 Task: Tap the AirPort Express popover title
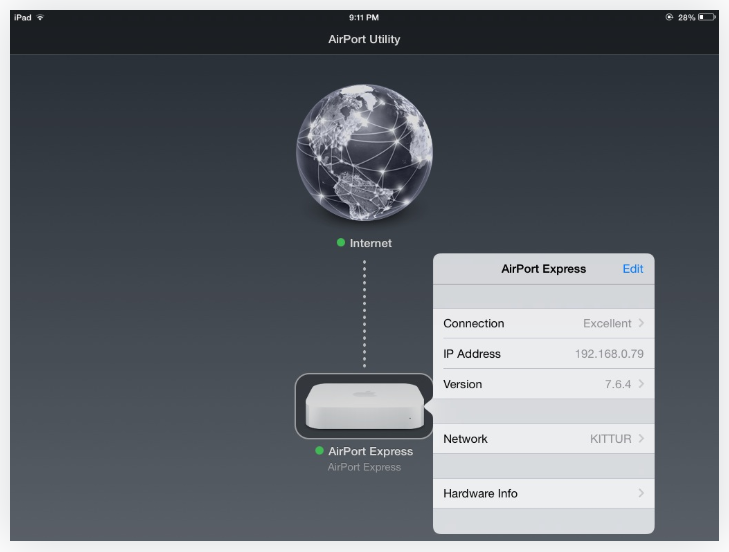click(x=543, y=269)
